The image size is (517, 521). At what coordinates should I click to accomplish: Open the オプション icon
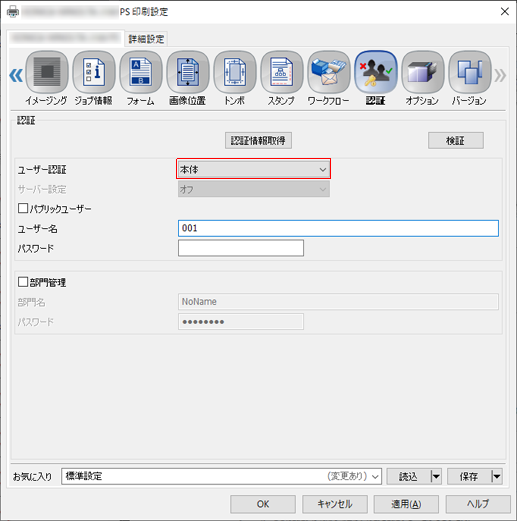coord(423,72)
